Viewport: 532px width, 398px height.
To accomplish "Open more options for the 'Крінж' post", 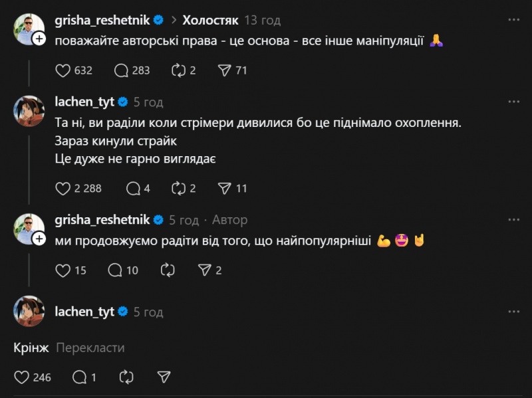I will click(513, 312).
